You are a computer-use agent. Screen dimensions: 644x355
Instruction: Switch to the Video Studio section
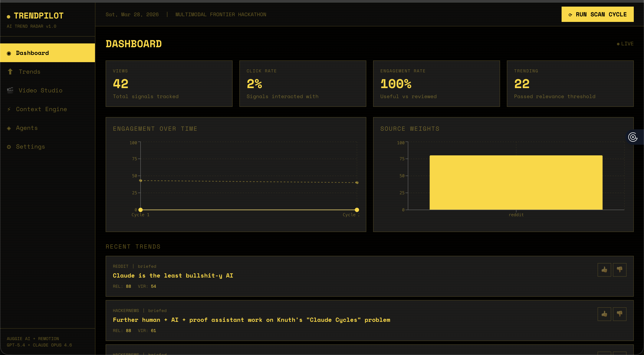click(x=40, y=90)
